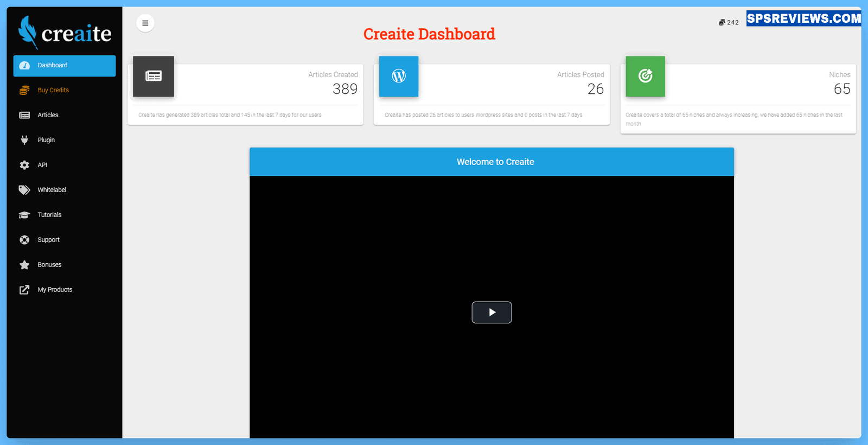Image resolution: width=868 pixels, height=445 pixels.
Task: Click the Dashboard speedometer icon in sidebar
Action: click(24, 65)
